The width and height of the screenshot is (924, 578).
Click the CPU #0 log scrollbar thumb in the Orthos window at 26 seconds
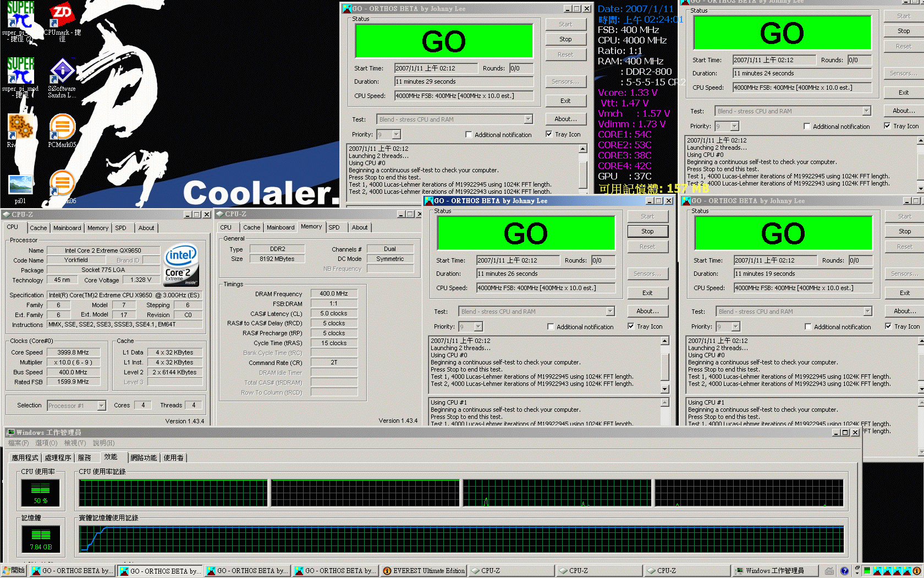(664, 367)
